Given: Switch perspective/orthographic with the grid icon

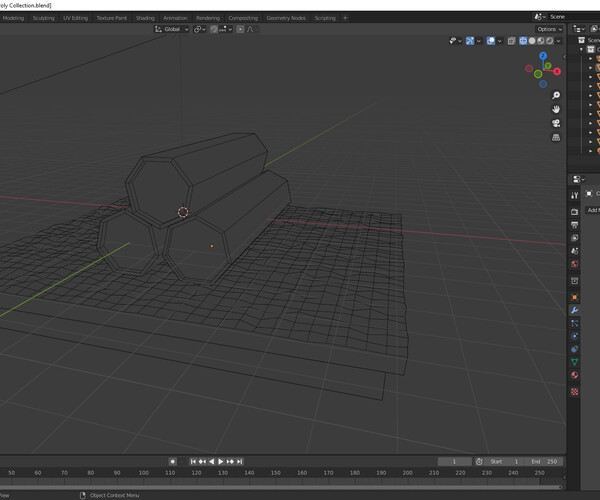Looking at the screenshot, I should coord(556,137).
